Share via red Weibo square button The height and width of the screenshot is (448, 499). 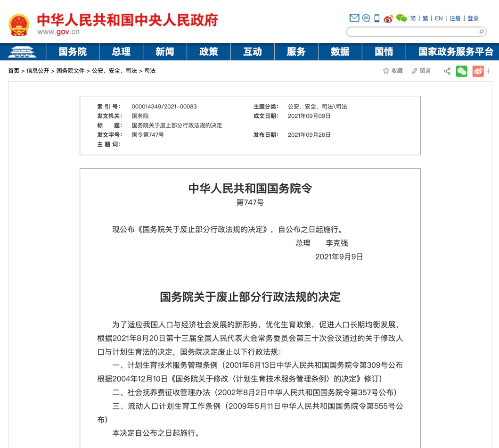click(x=478, y=71)
